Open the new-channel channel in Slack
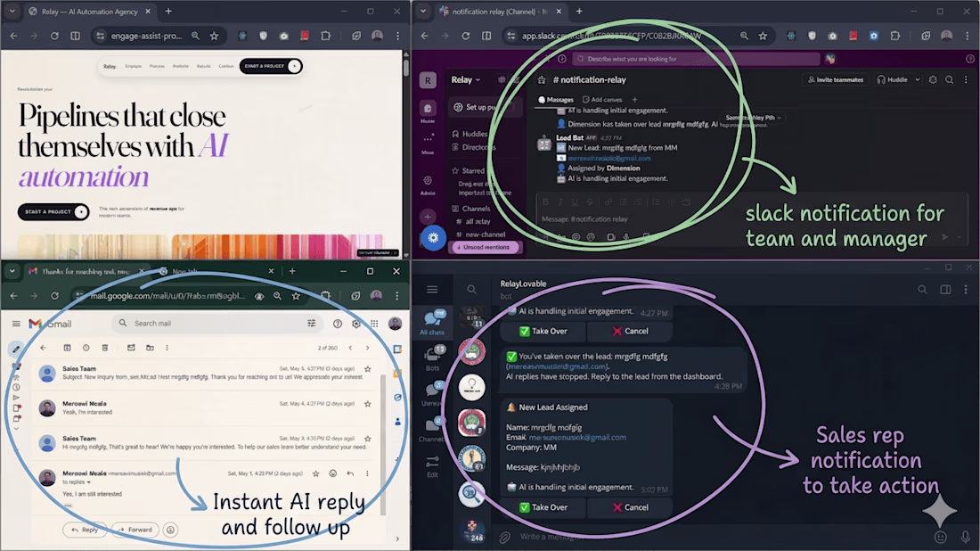The image size is (980, 551). [x=480, y=234]
